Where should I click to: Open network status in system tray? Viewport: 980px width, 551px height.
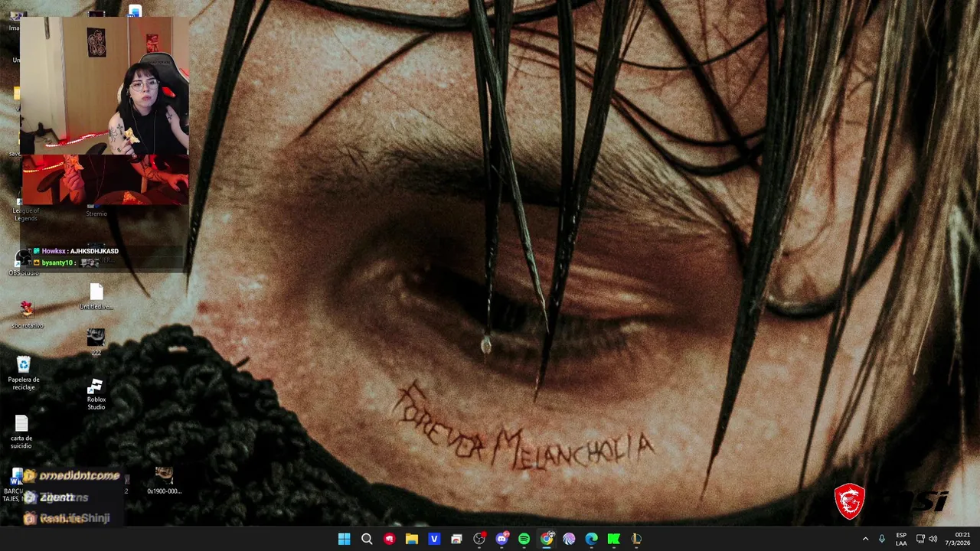point(920,539)
